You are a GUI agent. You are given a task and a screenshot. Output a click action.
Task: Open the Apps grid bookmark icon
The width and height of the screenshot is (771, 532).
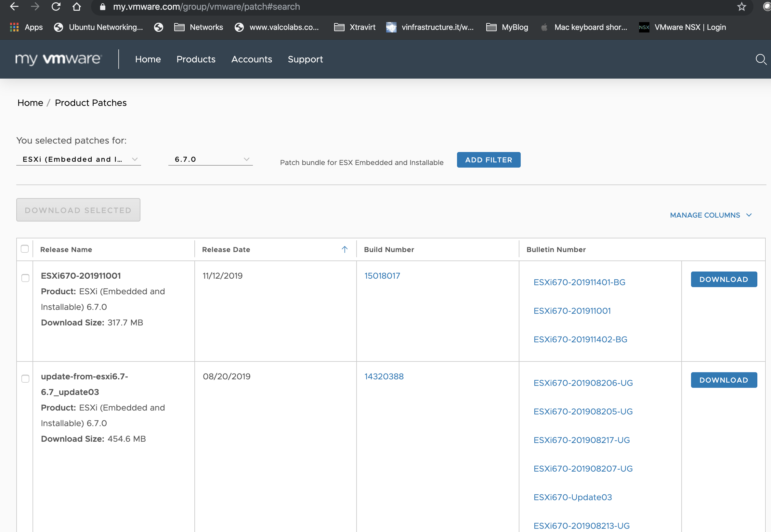14,27
